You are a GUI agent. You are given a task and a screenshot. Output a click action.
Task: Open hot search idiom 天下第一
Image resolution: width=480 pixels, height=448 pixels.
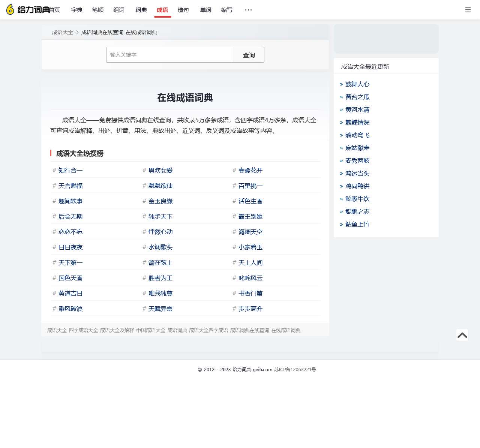point(70,262)
